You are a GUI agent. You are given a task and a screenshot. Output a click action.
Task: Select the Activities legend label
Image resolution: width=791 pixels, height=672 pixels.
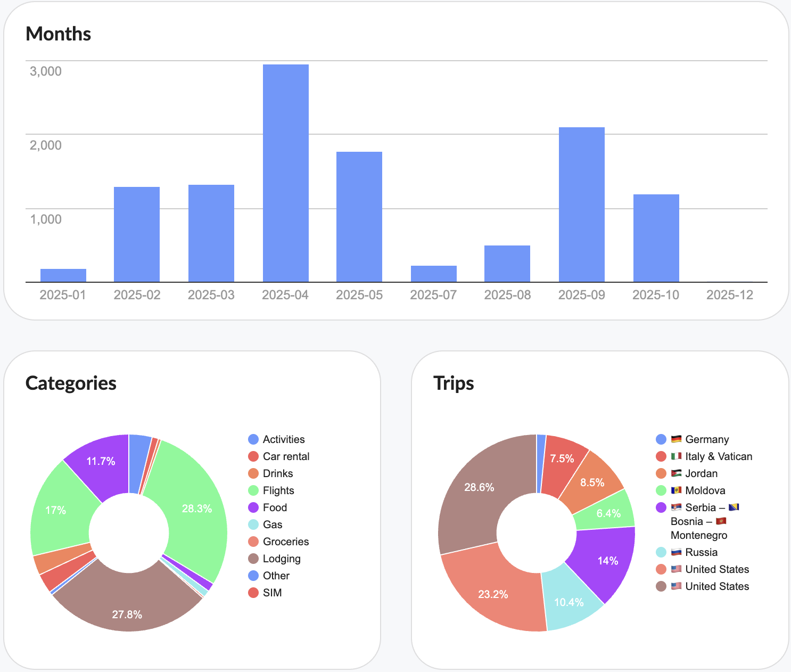284,439
